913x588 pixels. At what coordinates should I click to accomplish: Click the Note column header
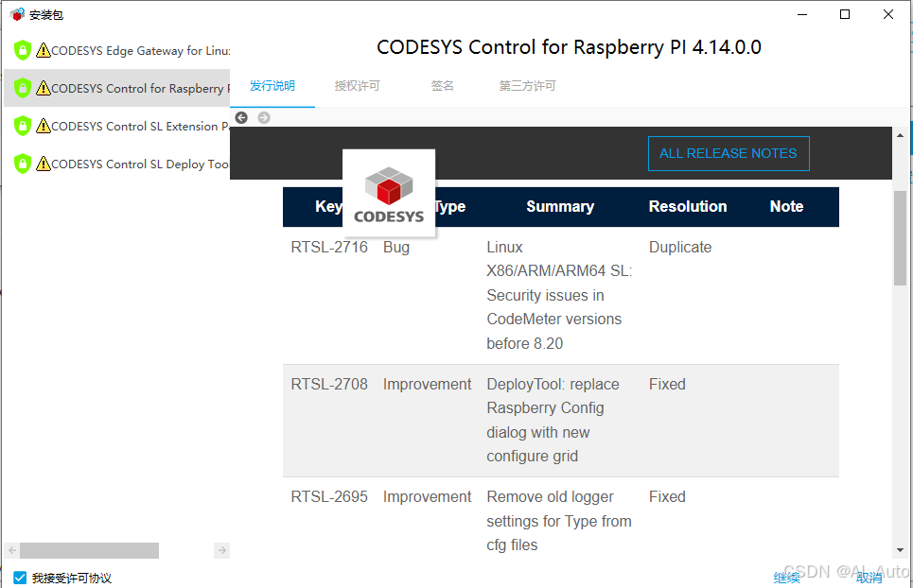786,206
